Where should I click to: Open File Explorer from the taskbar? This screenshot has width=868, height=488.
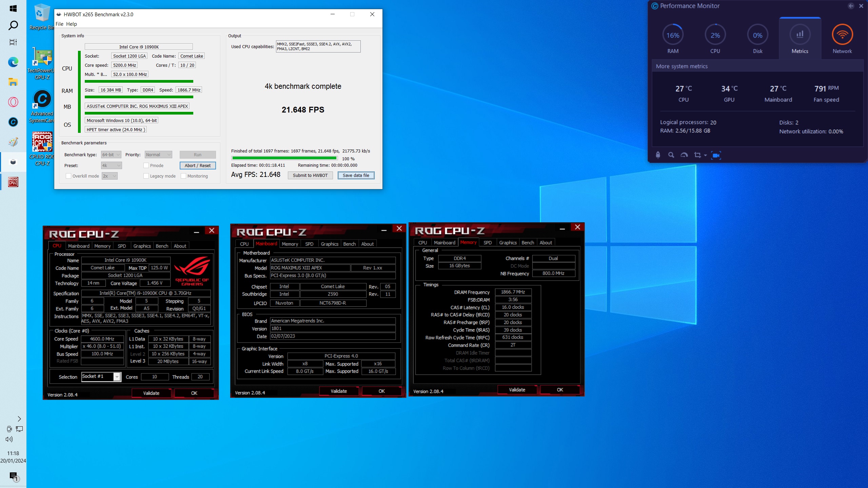point(13,82)
